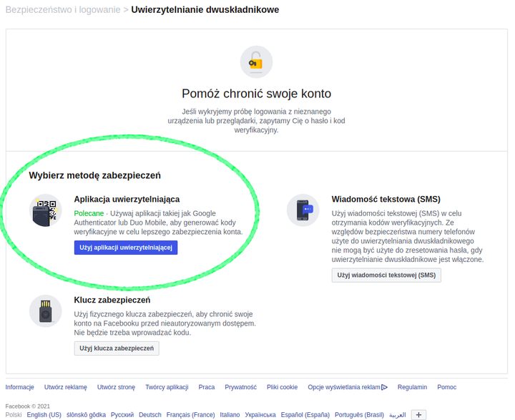Viewport: 515px width, 420px height.
Task: Open 'Regulamin' footer link
Action: [x=412, y=387]
